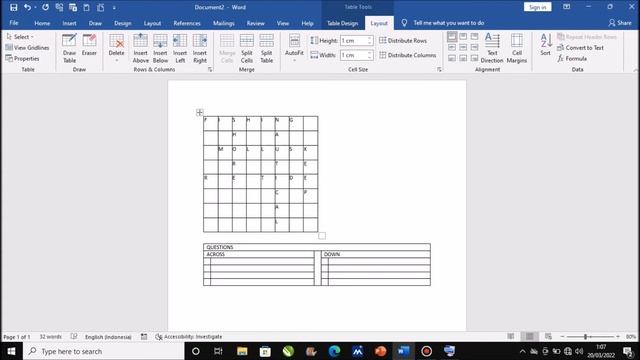Click the table move handle above the crossword
640x360 pixels.
tap(200, 112)
